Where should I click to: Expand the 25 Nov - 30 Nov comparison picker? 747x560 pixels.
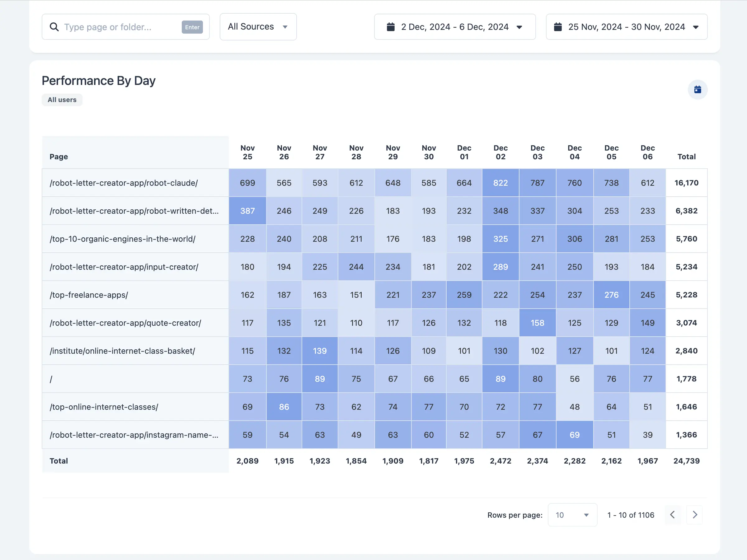tap(627, 27)
